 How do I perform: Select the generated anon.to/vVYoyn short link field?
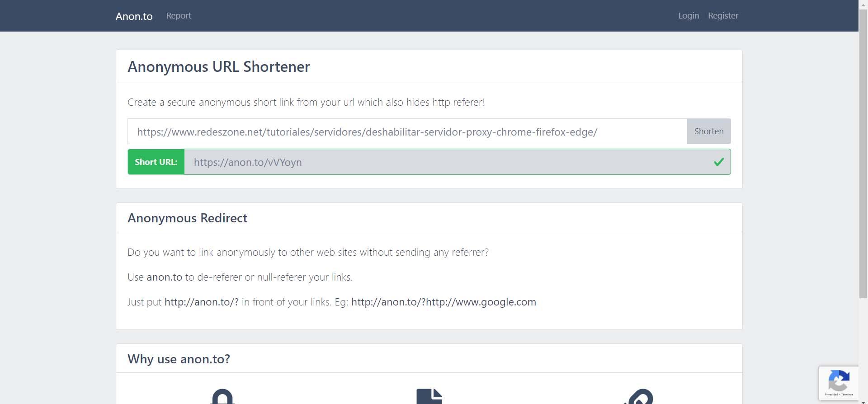click(448, 162)
